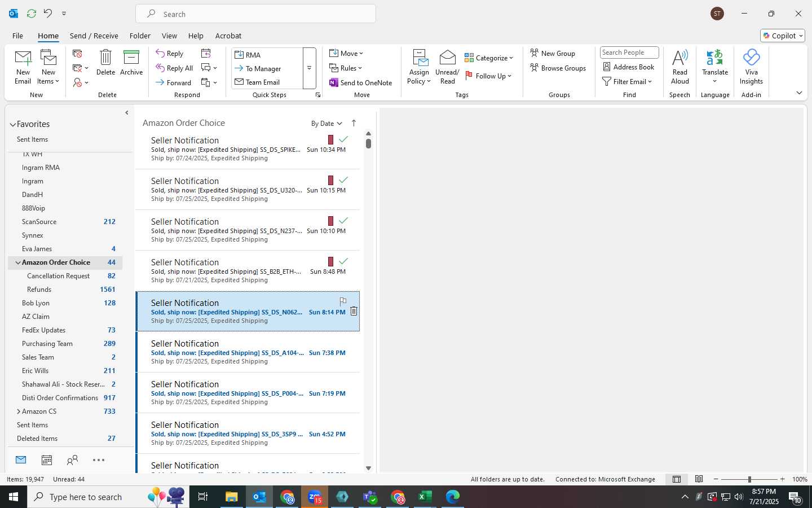The image size is (812, 508).
Task: Open more navigation options ellipsis
Action: (x=99, y=460)
